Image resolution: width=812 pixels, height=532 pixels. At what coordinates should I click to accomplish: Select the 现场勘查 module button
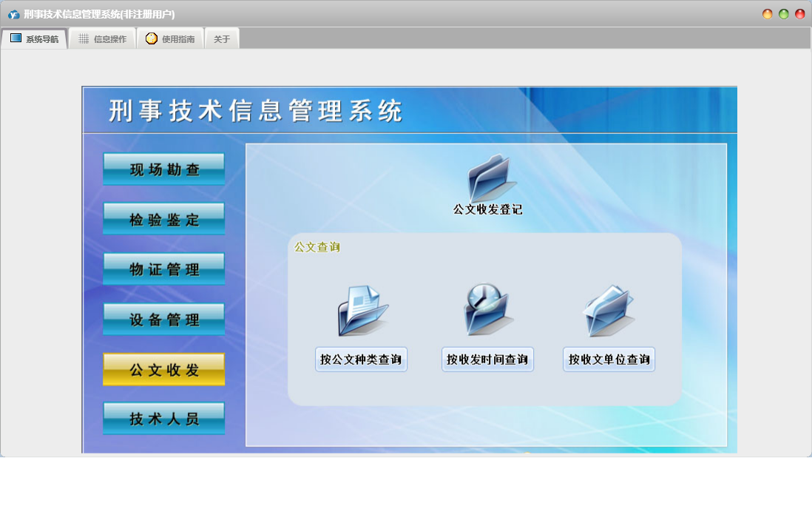163,169
